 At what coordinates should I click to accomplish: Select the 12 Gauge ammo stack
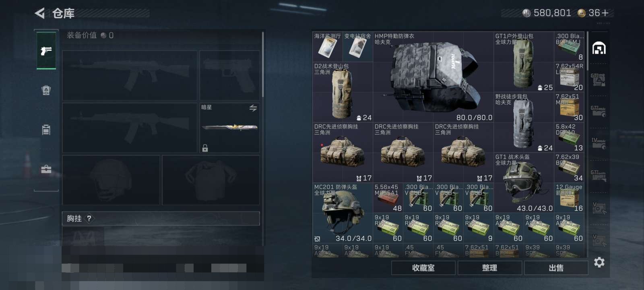(569, 198)
